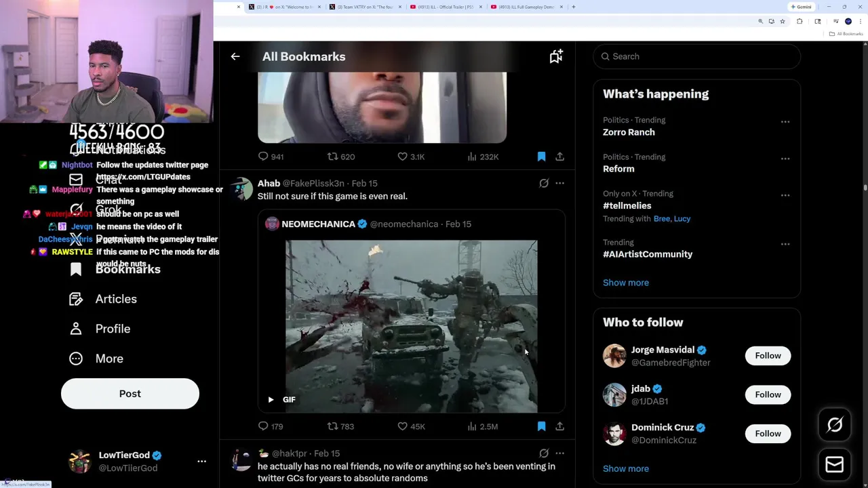Switch to the Team VKTRY on X tab

click(366, 7)
